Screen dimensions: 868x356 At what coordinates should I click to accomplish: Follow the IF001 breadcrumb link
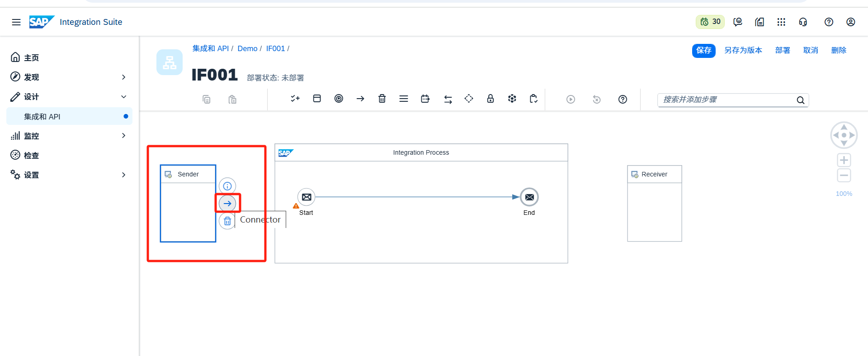275,48
